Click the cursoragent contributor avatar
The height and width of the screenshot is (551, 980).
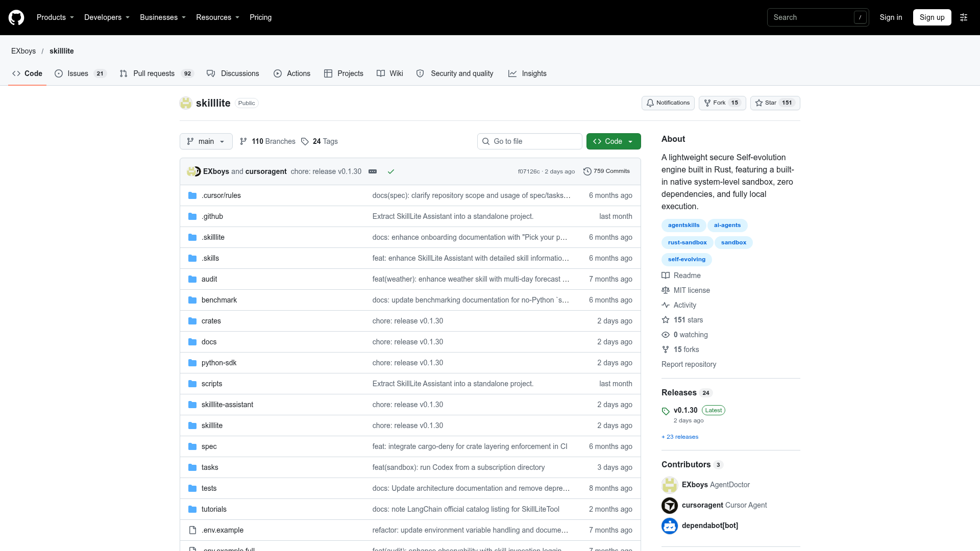(670, 505)
